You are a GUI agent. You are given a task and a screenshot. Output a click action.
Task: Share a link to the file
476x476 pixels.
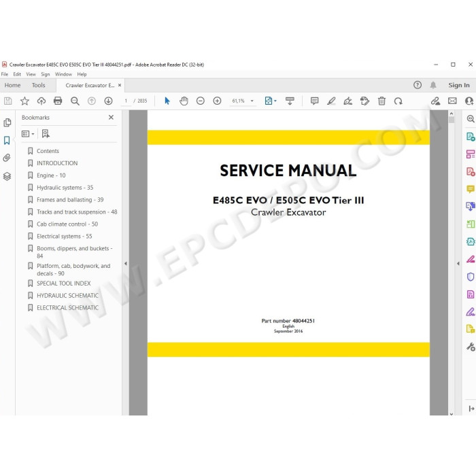(436, 101)
